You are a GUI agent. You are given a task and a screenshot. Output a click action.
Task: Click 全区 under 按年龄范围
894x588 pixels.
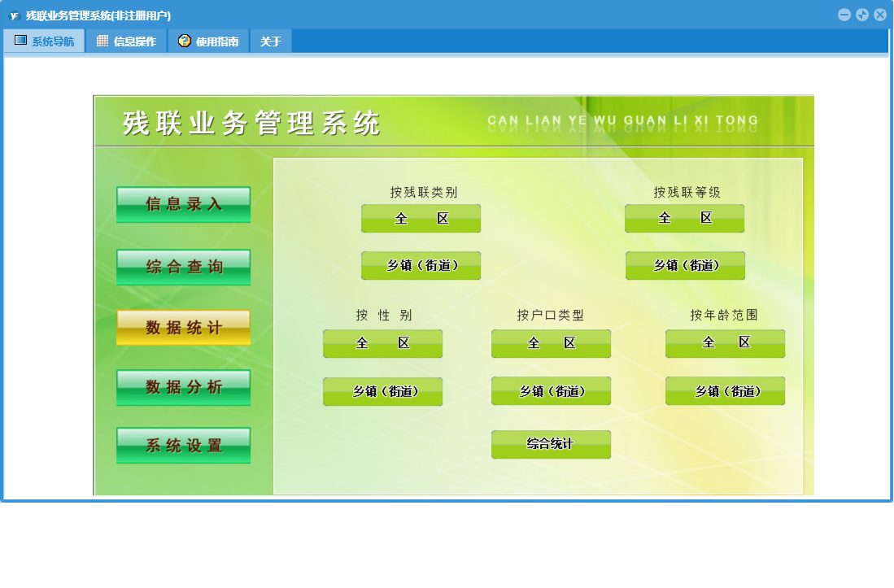[726, 343]
